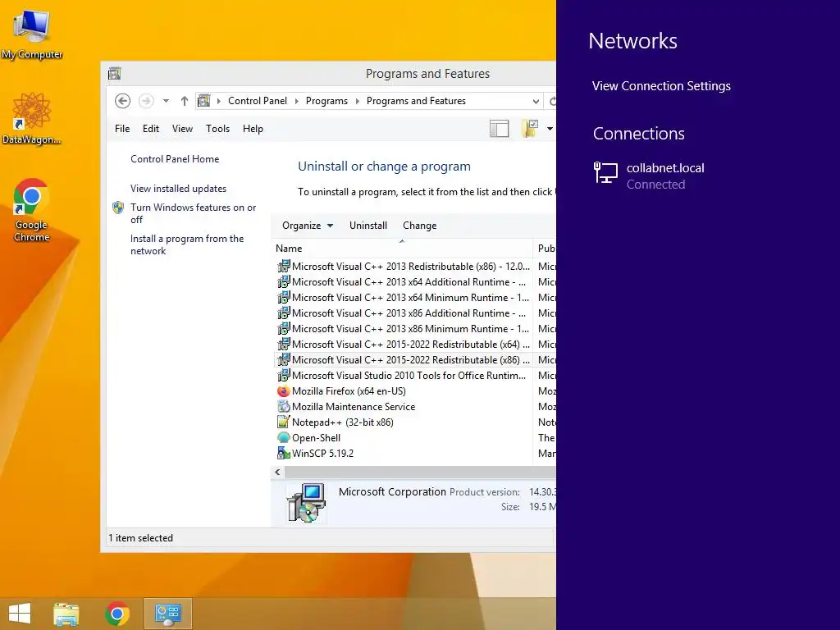The height and width of the screenshot is (630, 840).
Task: Click the Firefox icon in program list
Action: [x=283, y=391]
